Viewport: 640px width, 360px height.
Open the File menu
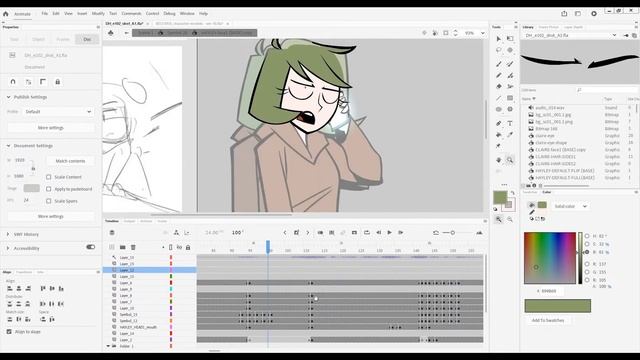44,13
